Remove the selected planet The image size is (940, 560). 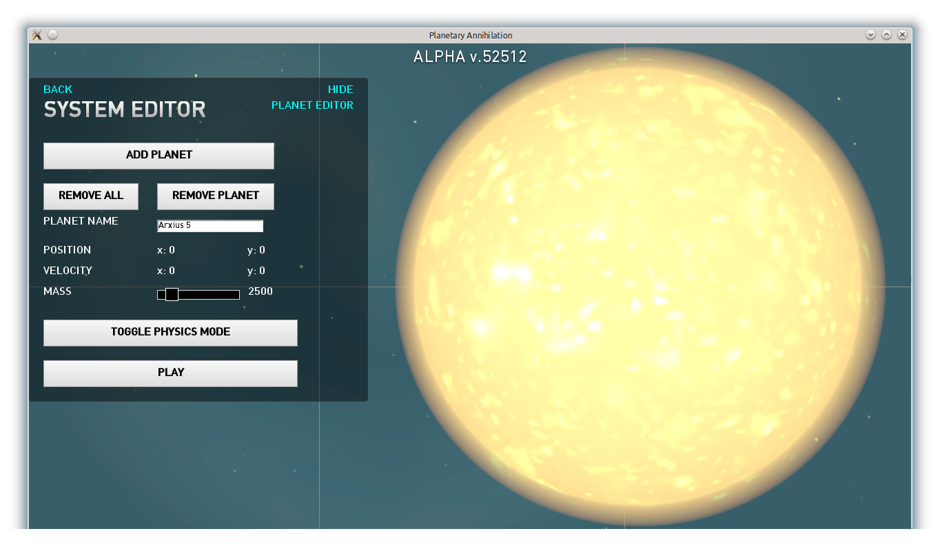tap(216, 196)
